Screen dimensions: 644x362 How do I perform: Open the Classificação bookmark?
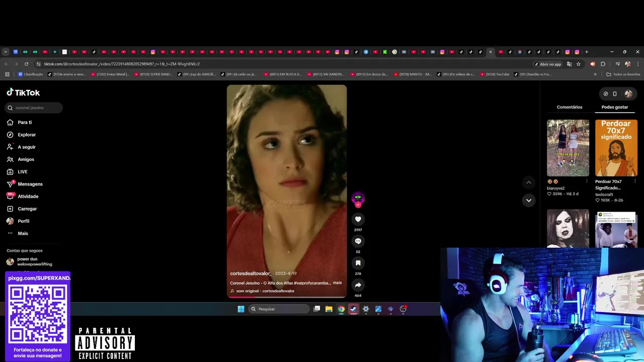31,74
